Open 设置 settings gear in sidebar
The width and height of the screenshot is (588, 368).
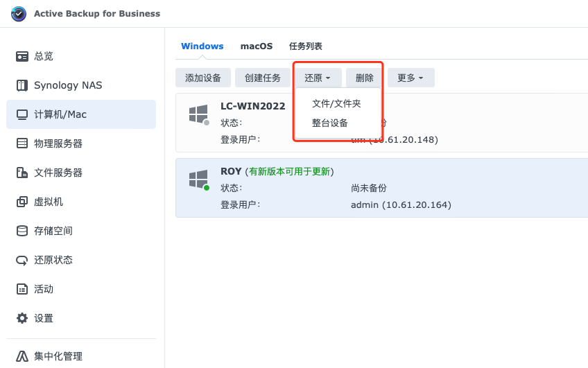pos(22,318)
